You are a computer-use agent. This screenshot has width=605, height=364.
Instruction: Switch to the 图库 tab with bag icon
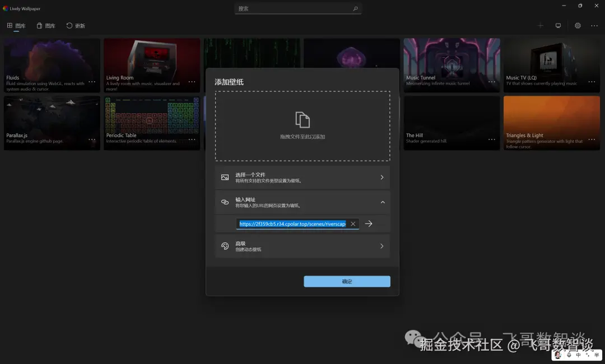pyautogui.click(x=46, y=26)
